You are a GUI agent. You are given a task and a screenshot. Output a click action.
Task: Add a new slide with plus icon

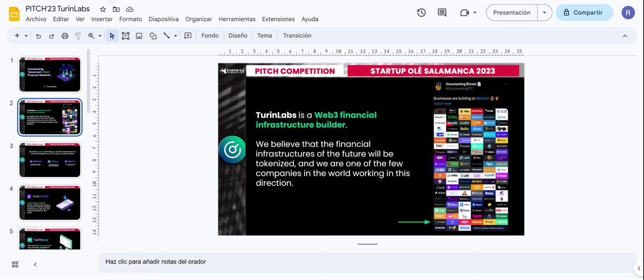(x=17, y=36)
